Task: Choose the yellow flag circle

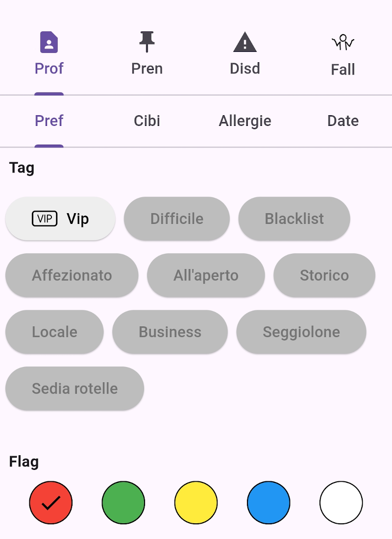Action: point(196,503)
